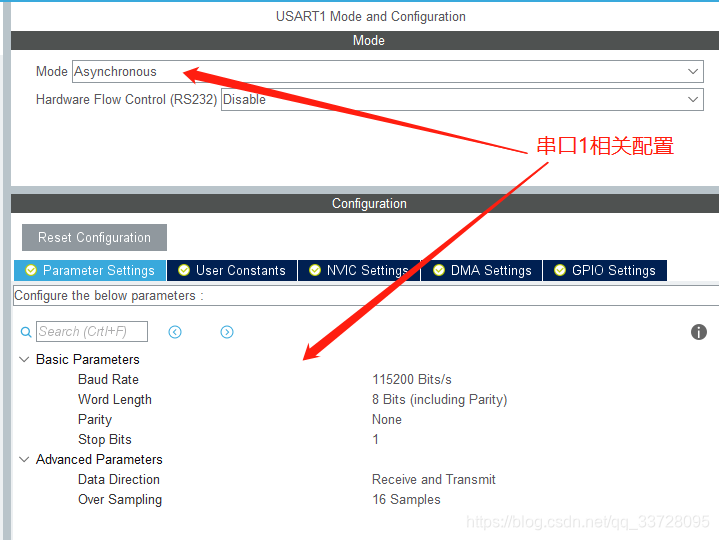The height and width of the screenshot is (540, 719).
Task: Click the Configuration section header
Action: 365,204
